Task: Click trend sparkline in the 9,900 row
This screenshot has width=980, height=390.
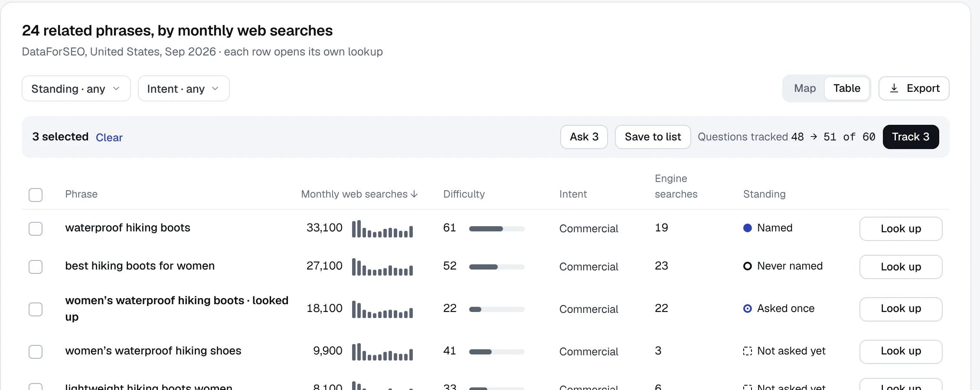Action: (x=382, y=352)
